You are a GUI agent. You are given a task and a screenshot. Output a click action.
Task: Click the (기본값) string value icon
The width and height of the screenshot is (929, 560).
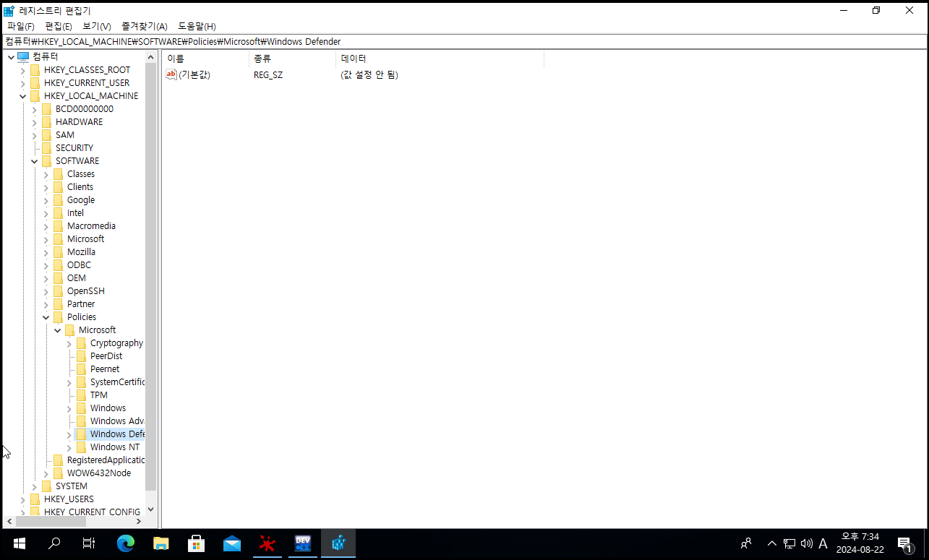pos(171,74)
